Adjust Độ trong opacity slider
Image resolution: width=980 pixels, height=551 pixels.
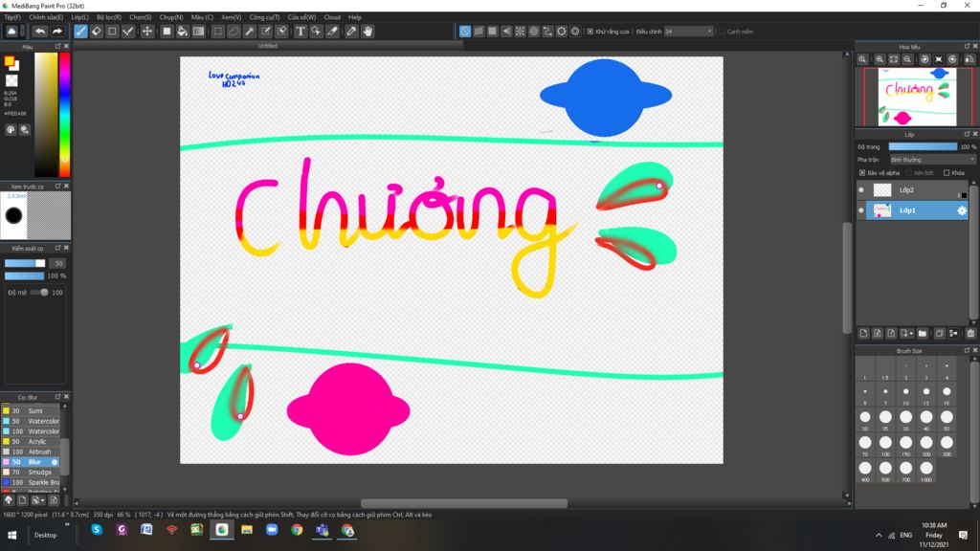pyautogui.click(x=923, y=146)
